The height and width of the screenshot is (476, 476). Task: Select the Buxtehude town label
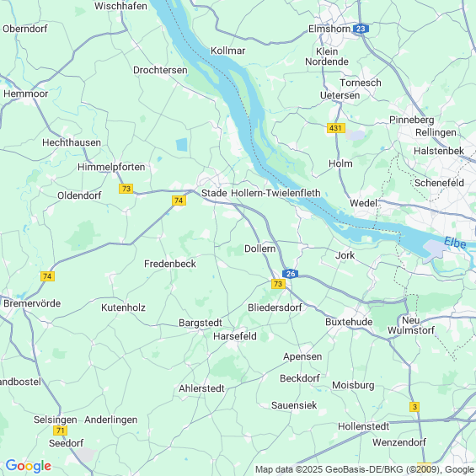click(349, 322)
